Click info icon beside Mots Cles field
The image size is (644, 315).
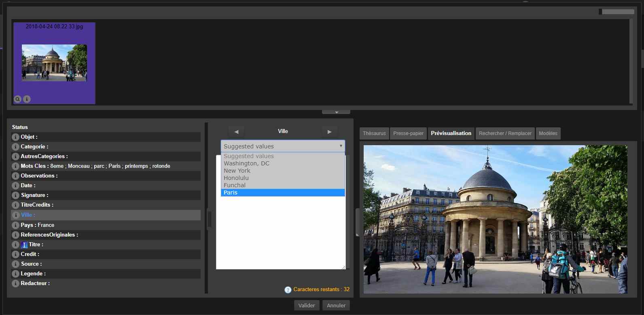[15, 166]
